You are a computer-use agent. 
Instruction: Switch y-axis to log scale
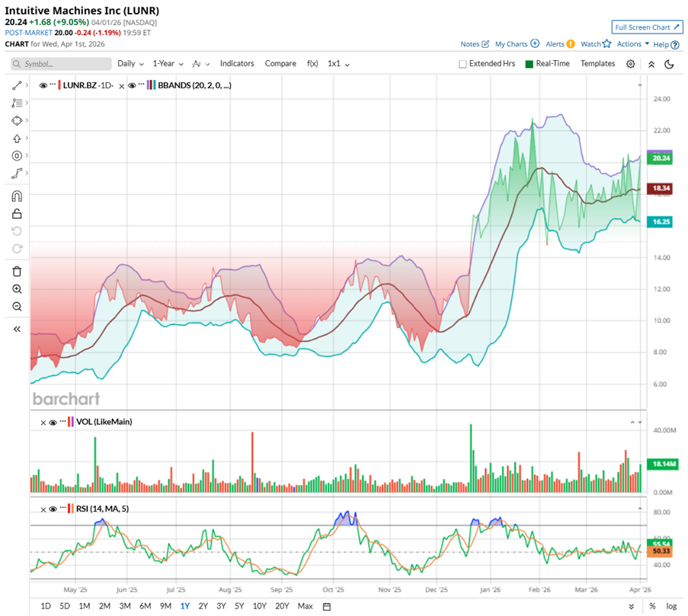pyautogui.click(x=671, y=606)
